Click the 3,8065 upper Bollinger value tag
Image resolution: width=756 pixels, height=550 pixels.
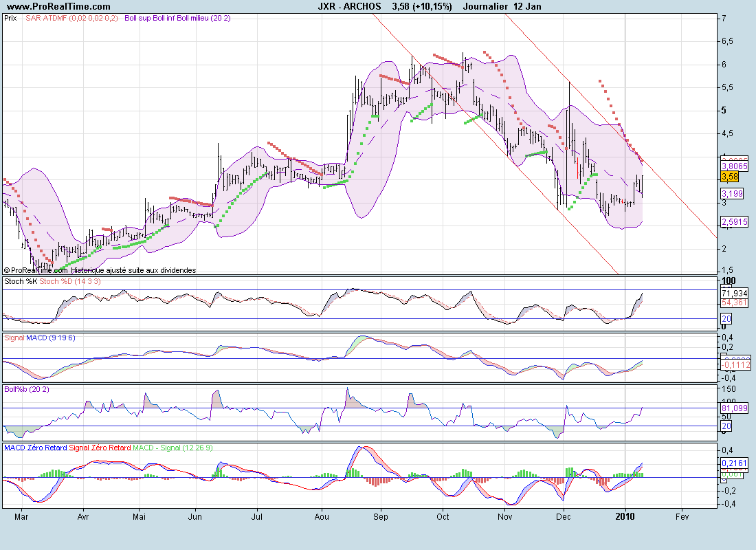[734, 166]
